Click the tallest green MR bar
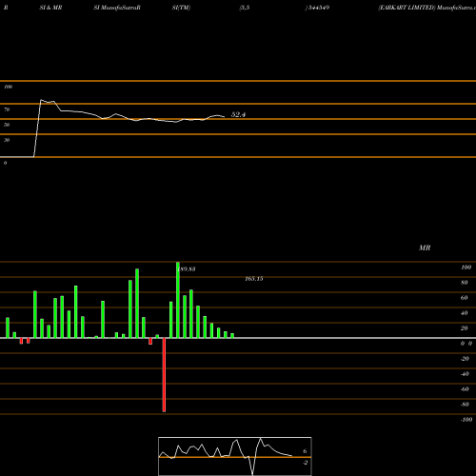The height and width of the screenshot is (476, 476). click(178, 300)
